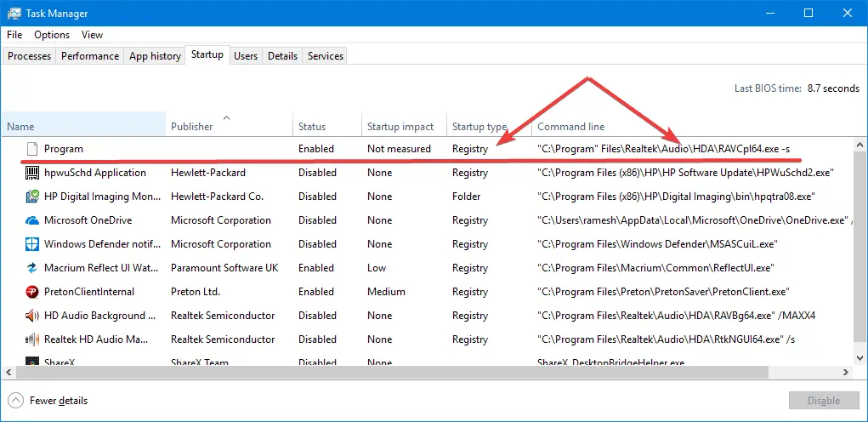Click the Preton Ltd. publisher cell
This screenshot has height=422, width=868.
[x=196, y=291]
